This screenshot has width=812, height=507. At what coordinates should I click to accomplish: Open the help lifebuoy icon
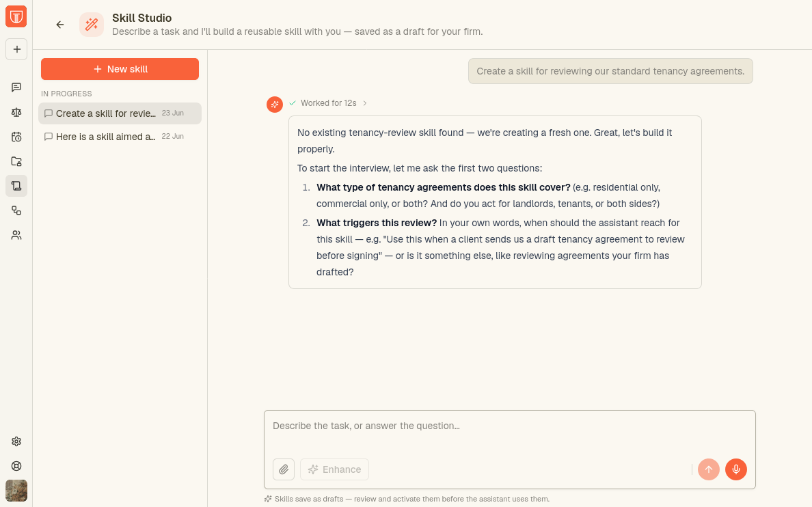[x=16, y=465]
